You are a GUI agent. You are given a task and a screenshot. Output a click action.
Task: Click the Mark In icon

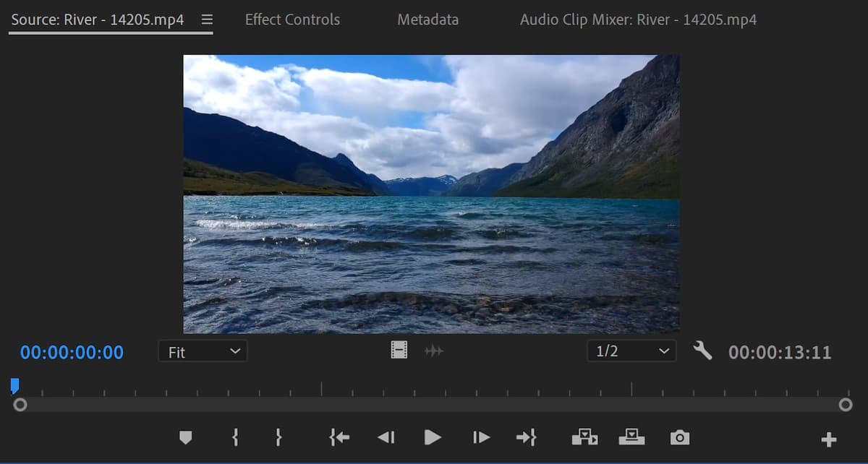[234, 437]
